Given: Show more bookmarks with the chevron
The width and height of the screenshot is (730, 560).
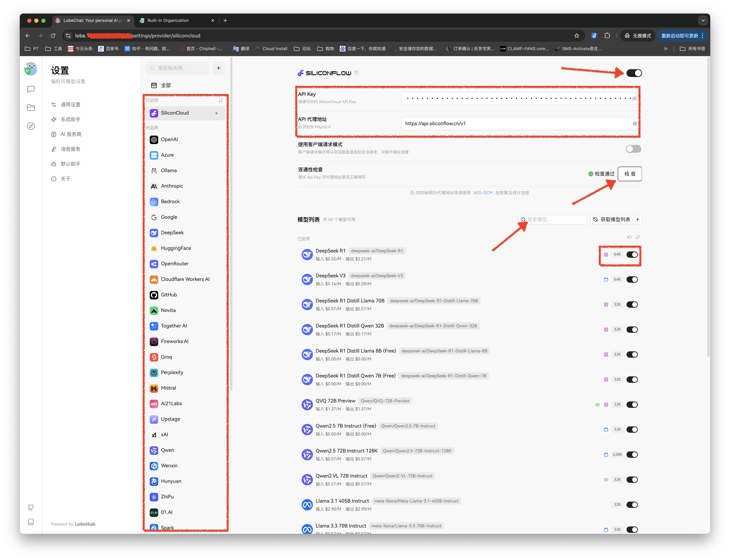Looking at the screenshot, I should click(665, 49).
